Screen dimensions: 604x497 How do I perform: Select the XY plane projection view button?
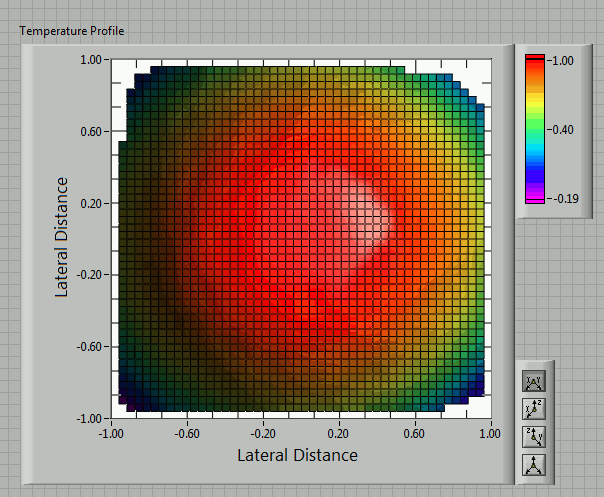(534, 381)
